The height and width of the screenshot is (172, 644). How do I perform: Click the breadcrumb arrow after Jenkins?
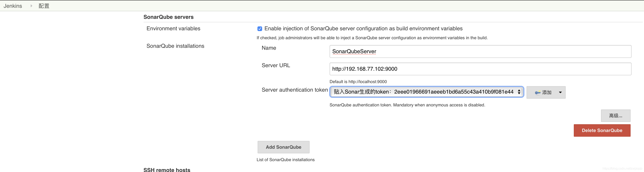click(x=31, y=6)
